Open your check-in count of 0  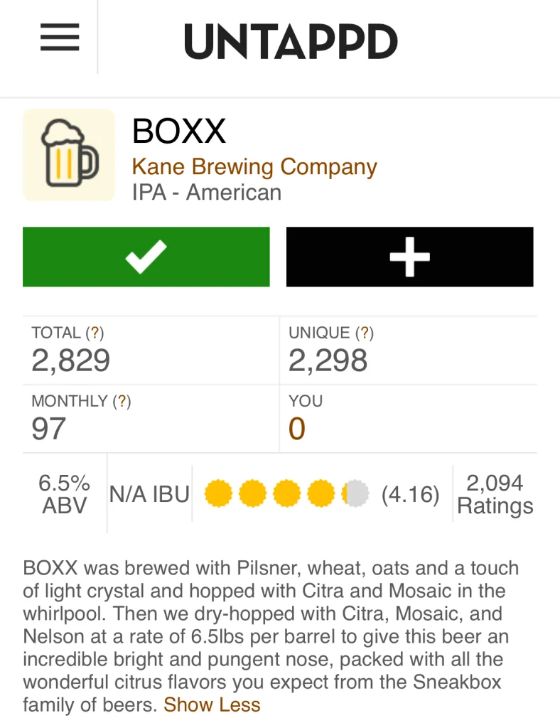[x=297, y=429]
